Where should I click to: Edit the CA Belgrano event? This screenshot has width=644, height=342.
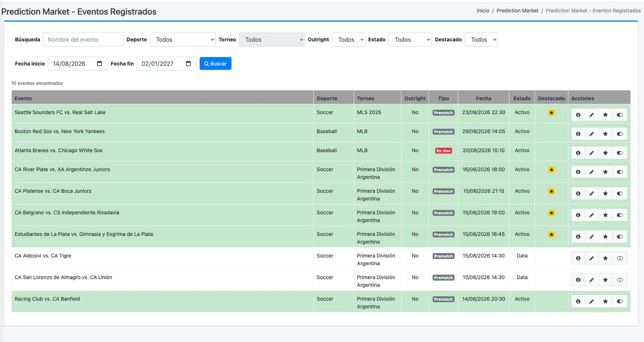point(592,215)
